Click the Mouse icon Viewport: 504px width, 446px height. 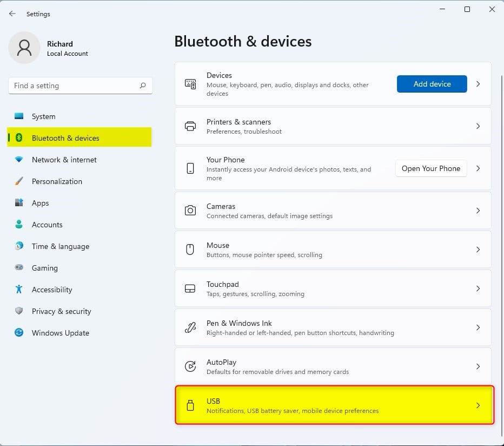click(190, 250)
